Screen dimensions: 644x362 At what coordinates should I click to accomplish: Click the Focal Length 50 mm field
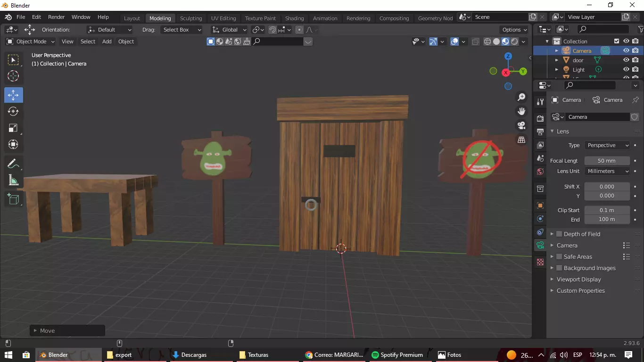pyautogui.click(x=607, y=161)
